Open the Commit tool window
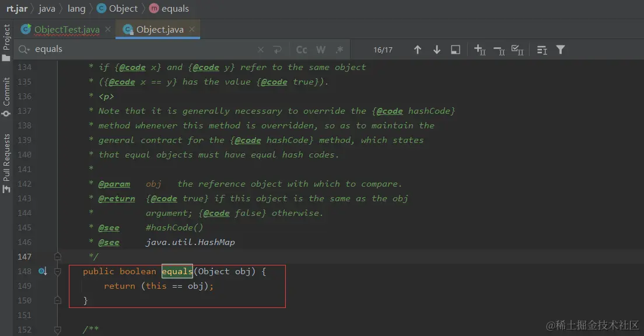 (6, 97)
